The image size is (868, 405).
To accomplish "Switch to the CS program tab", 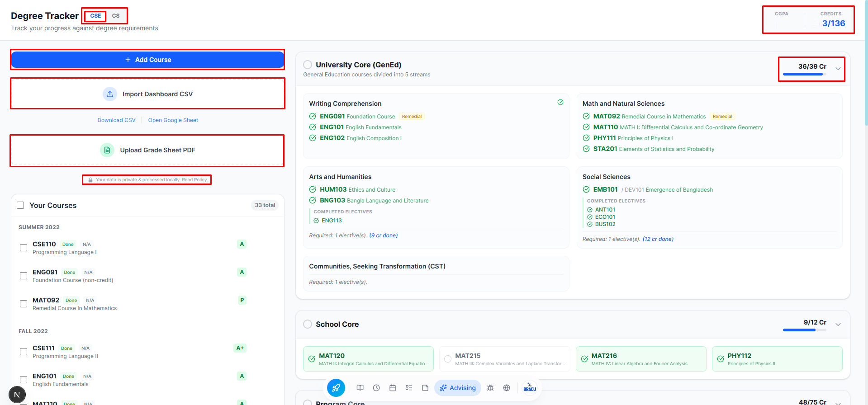I will coord(116,16).
